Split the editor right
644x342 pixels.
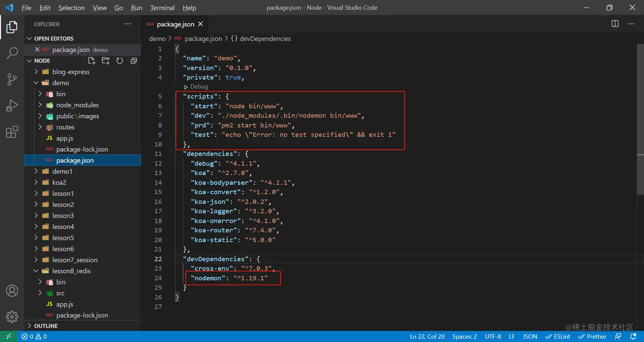coord(615,24)
